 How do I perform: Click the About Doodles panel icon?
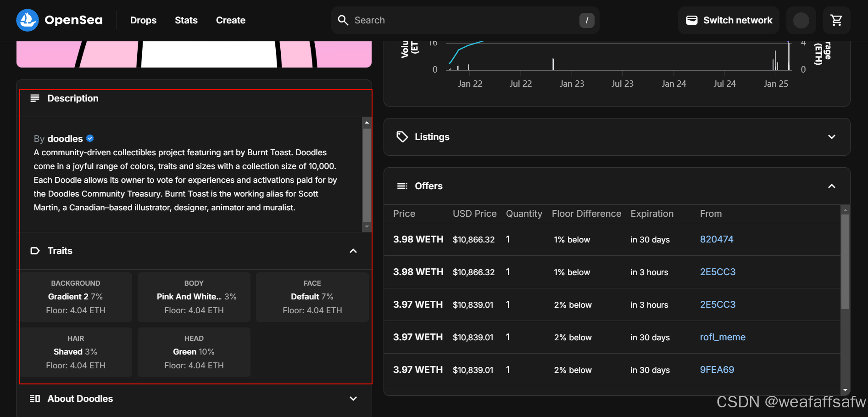35,399
